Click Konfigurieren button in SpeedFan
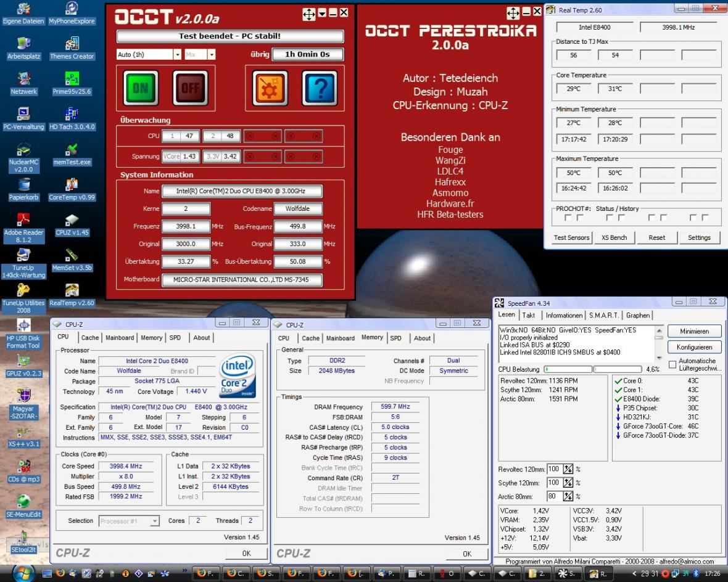 [694, 347]
